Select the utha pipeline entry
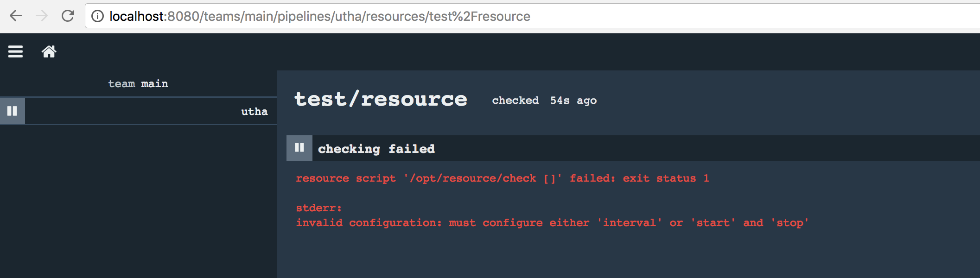The width and height of the screenshot is (980, 278). (x=254, y=111)
